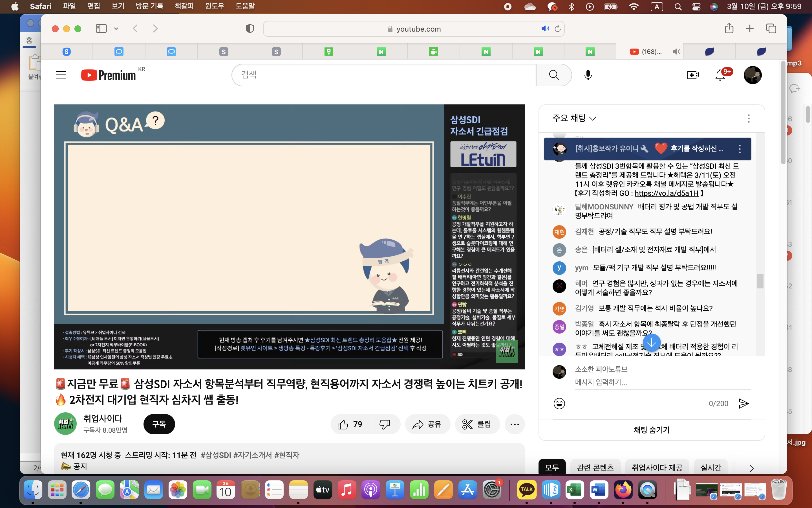Open Safari privacy report shield icon

[250, 29]
